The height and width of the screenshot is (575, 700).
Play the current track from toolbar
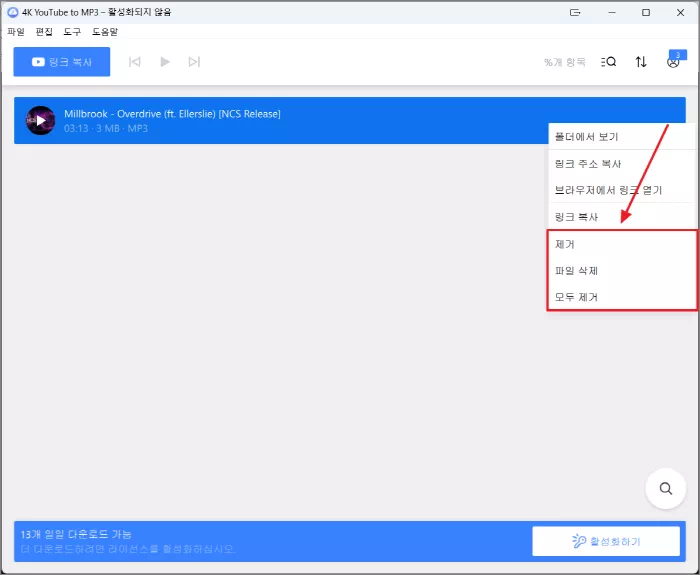point(165,62)
